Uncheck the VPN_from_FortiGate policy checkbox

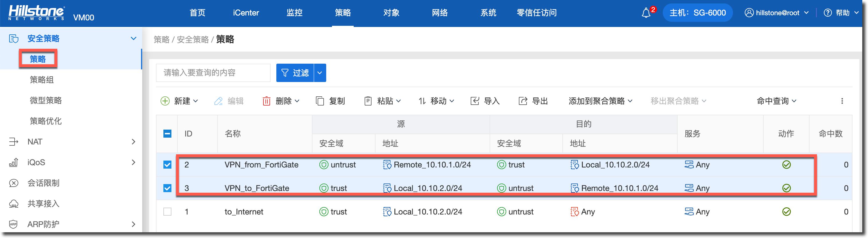[x=167, y=165]
